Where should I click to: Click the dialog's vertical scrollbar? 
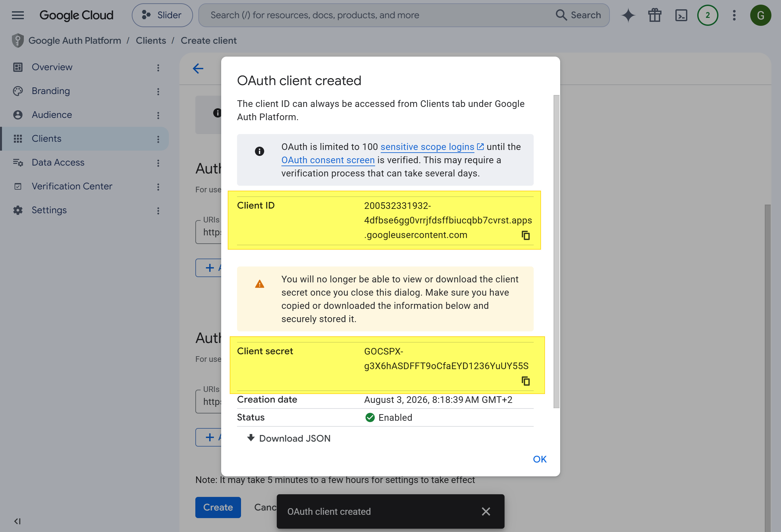click(x=557, y=252)
